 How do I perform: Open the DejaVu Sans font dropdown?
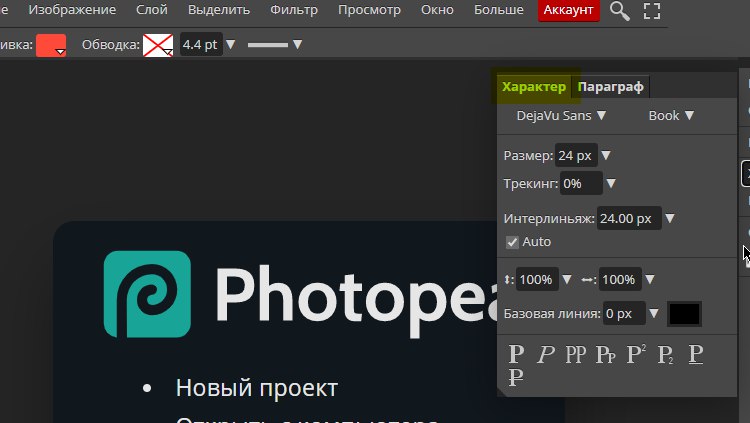click(x=561, y=115)
